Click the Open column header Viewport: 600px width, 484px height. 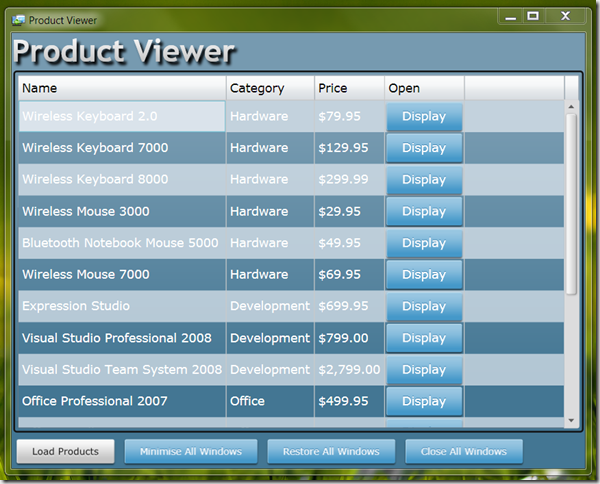(x=424, y=88)
